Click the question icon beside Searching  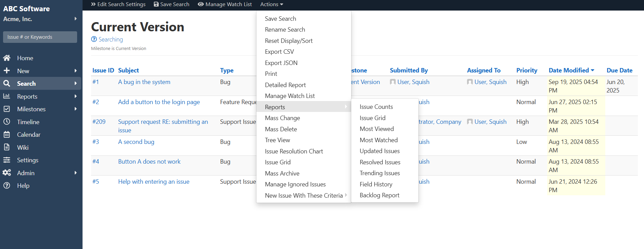click(94, 39)
